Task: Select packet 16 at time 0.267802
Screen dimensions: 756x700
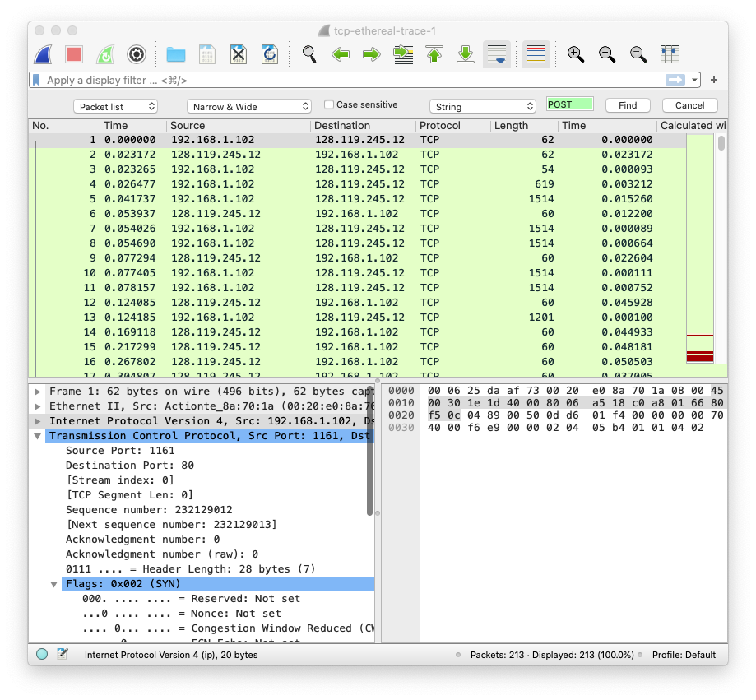Action: tap(357, 362)
